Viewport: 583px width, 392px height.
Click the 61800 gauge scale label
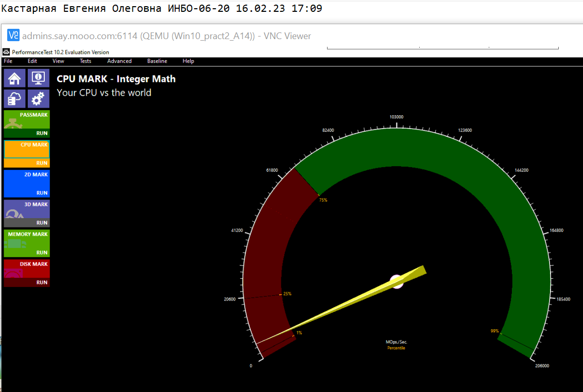[x=272, y=170]
